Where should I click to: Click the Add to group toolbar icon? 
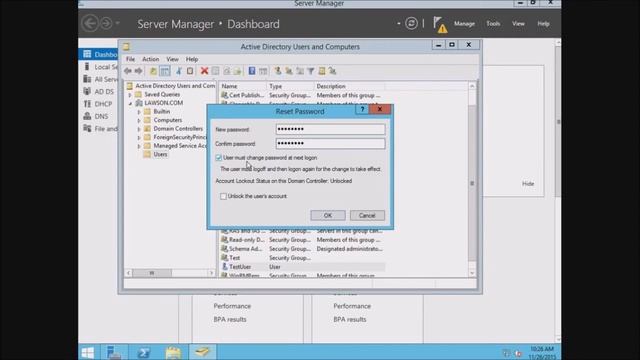pyautogui.click(x=333, y=71)
